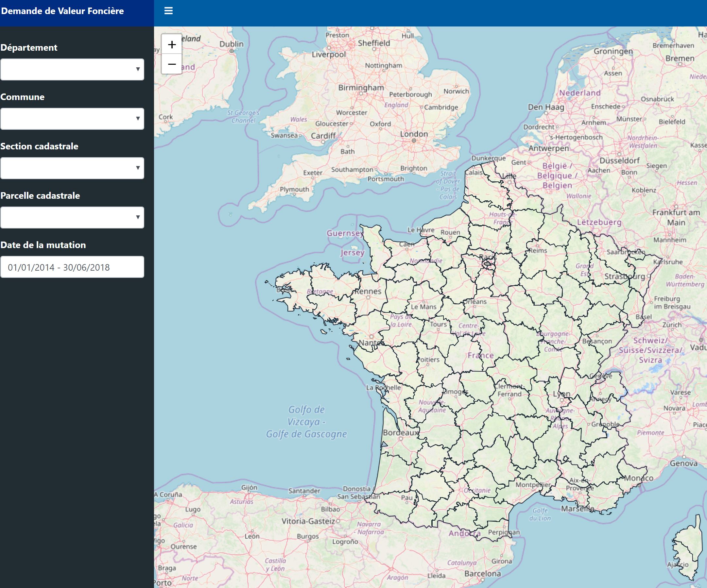The image size is (707, 588).
Task: Open the Département dropdown
Action: pyautogui.click(x=72, y=69)
